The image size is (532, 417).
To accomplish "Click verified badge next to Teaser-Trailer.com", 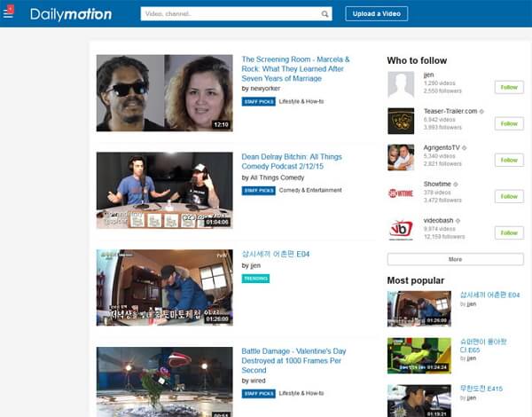I will (x=481, y=112).
